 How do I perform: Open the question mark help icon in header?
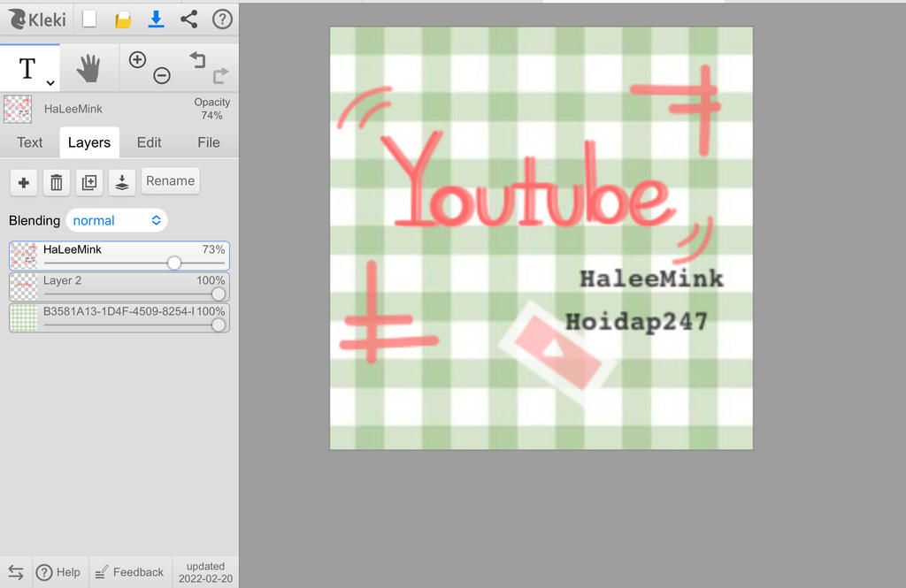(222, 19)
